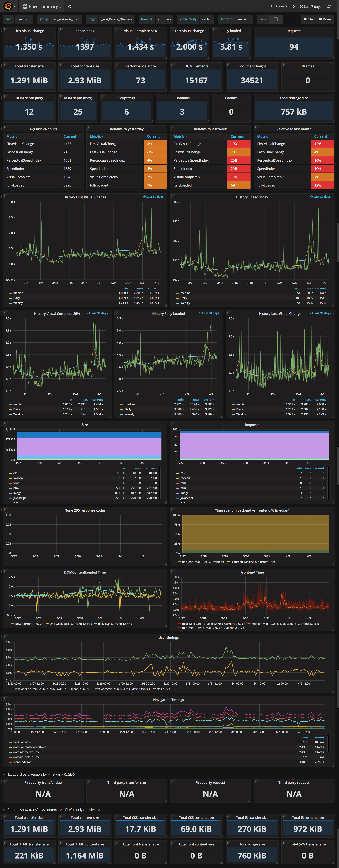Shift time range forward with right arrow
Image resolution: width=339 pixels, height=868 pixels.
tap(294, 6)
